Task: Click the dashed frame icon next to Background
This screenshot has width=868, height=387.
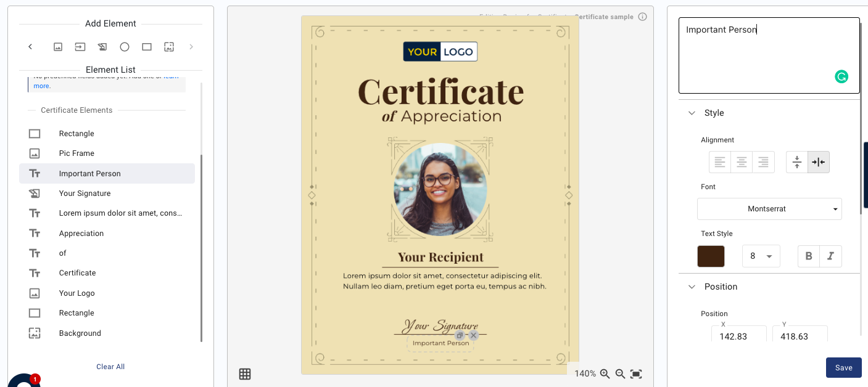Action: (35, 333)
